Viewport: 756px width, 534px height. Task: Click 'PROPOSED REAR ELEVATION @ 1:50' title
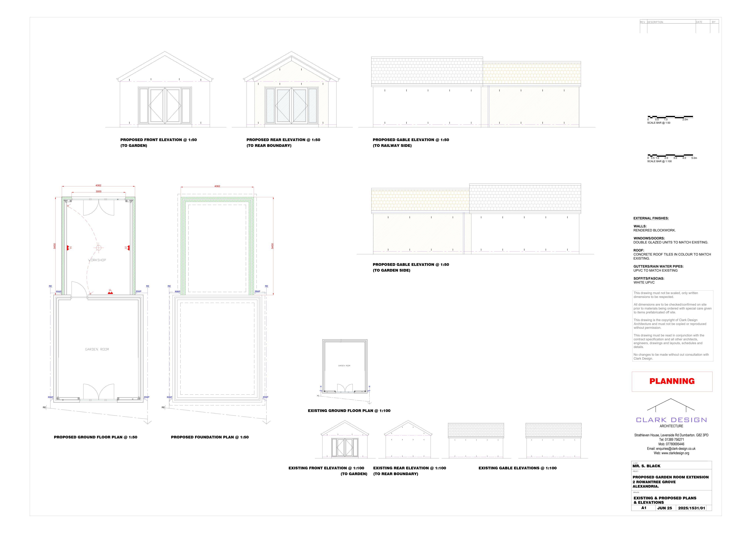[x=283, y=140]
